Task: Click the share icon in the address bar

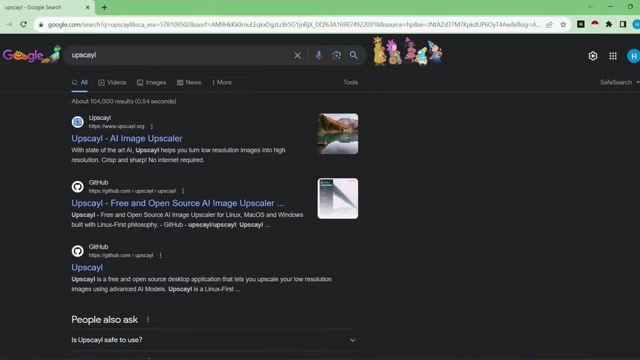Action: tap(549, 24)
